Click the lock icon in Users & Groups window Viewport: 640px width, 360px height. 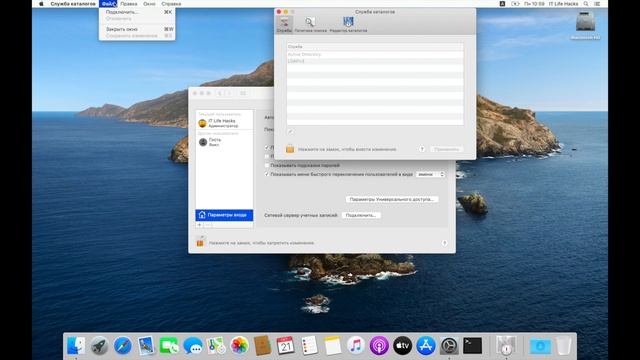(200, 242)
